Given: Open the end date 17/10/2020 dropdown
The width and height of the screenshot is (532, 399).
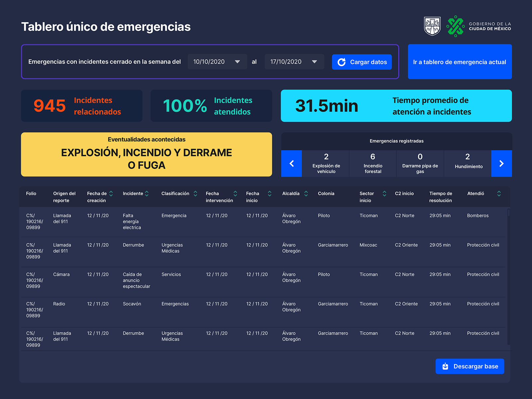Looking at the screenshot, I should 294,62.
